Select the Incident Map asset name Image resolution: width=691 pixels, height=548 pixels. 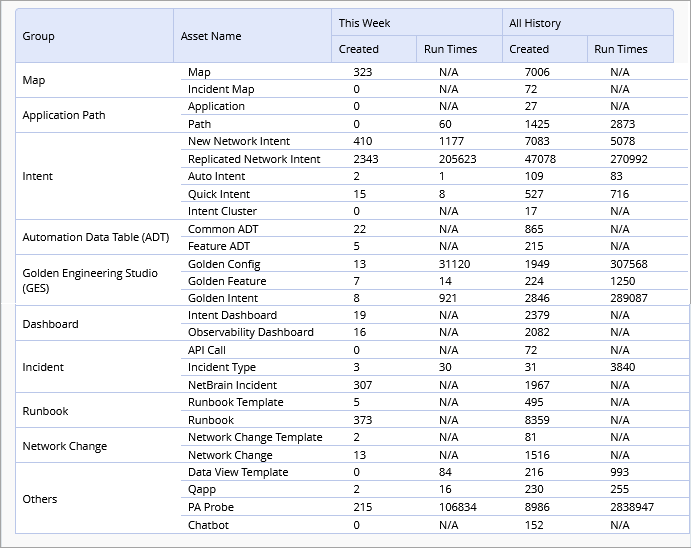click(x=221, y=90)
